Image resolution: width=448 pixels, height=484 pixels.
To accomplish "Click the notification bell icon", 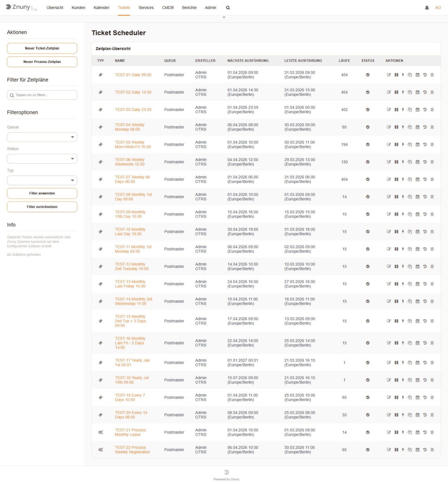I will click(x=427, y=8).
